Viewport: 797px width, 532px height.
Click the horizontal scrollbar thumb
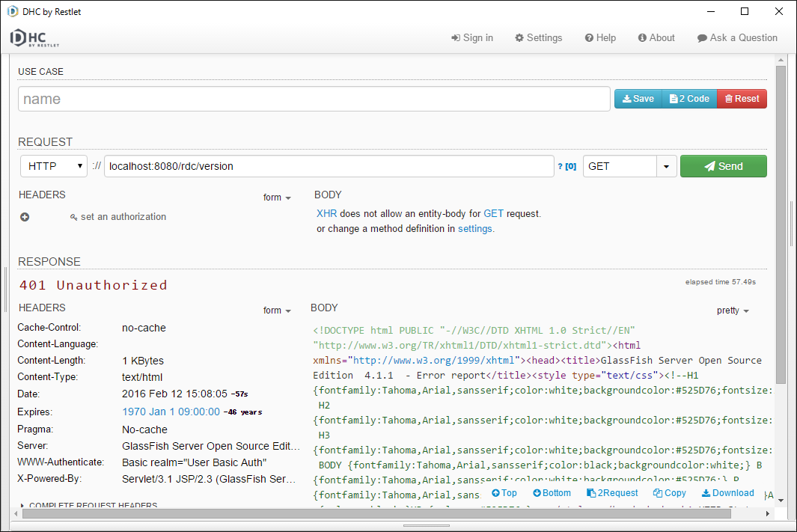(x=376, y=514)
